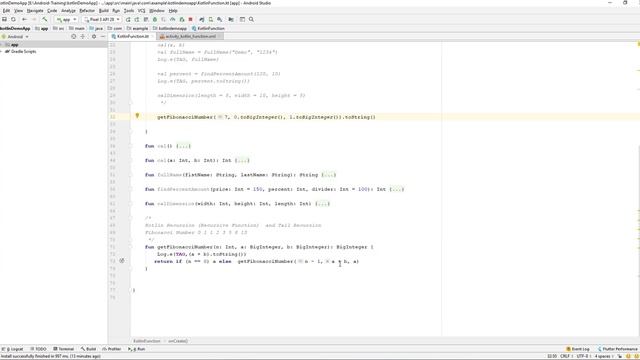Click the java breadcrumb folder
The height and width of the screenshot is (360, 640).
point(96,29)
